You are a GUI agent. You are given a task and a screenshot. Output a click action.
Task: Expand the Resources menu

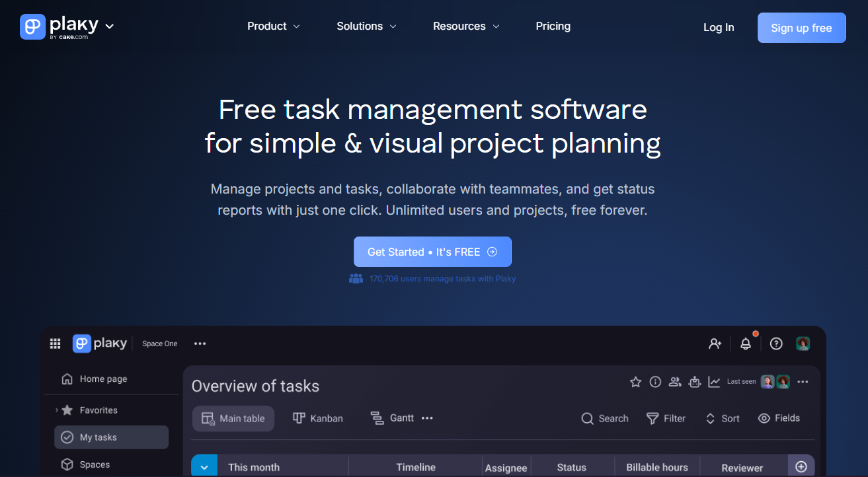pyautogui.click(x=466, y=26)
